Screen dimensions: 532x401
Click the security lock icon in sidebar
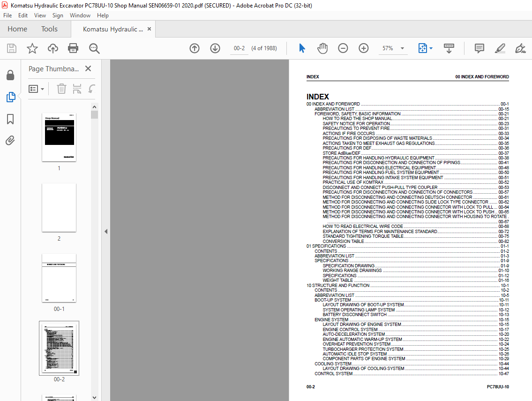point(10,75)
